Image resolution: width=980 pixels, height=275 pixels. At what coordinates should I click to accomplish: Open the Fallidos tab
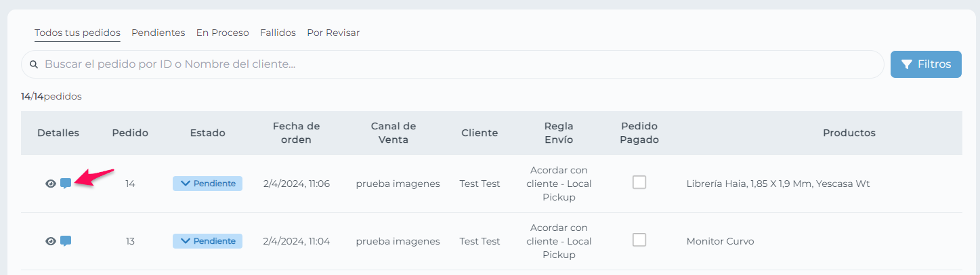(278, 33)
